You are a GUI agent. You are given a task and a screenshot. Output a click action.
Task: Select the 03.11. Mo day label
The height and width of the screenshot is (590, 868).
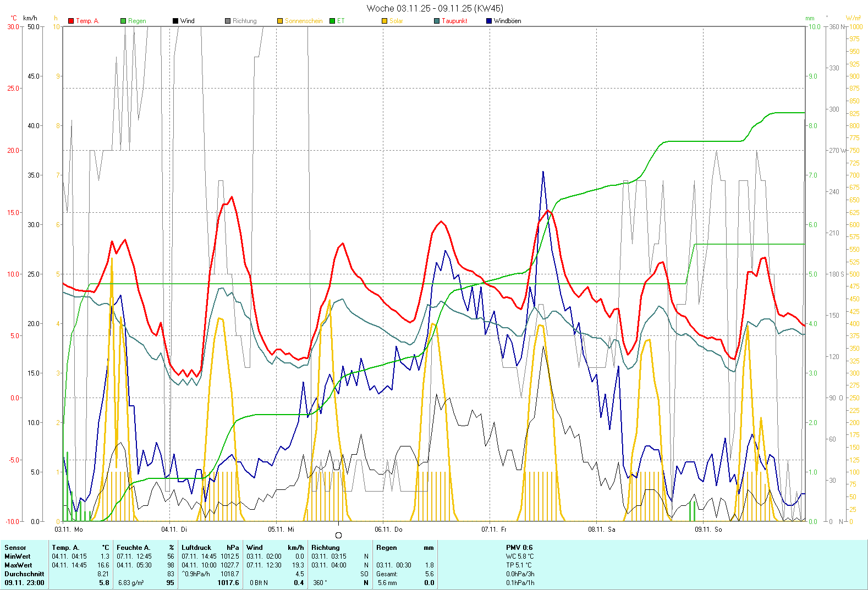click(x=69, y=530)
